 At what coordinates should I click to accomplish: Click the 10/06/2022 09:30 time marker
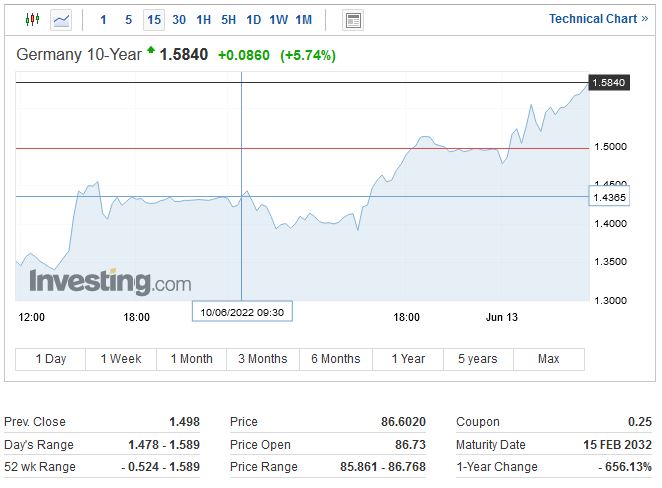coord(243,312)
